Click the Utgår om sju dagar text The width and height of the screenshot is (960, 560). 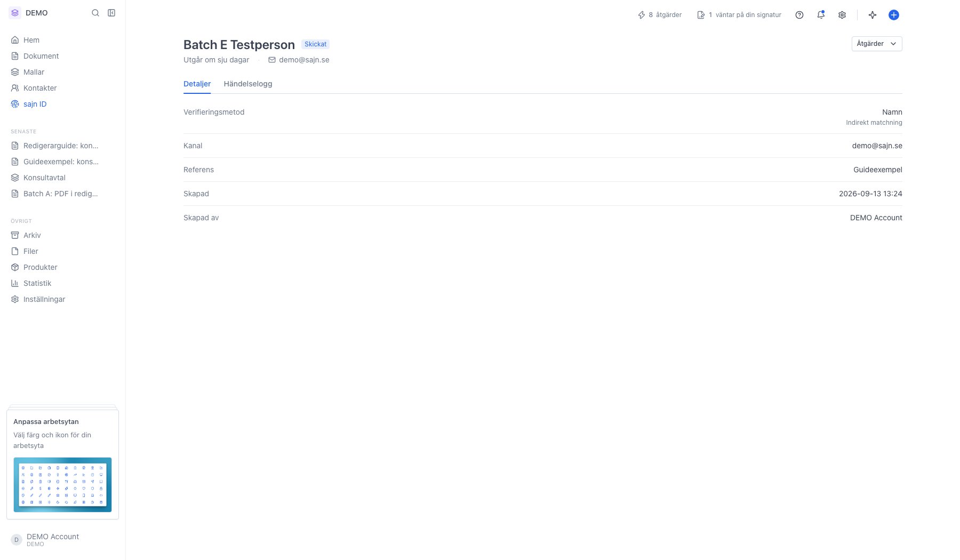pos(217,60)
